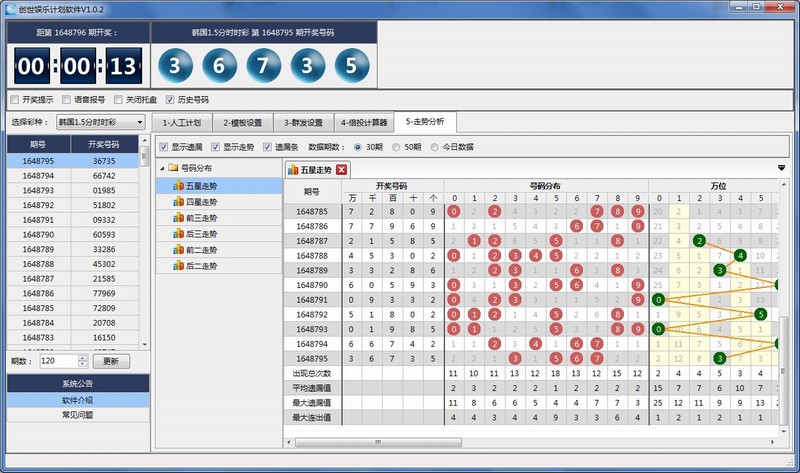The width and height of the screenshot is (800, 473).
Task: Click the 号码分布 folder icon
Action: pyautogui.click(x=173, y=168)
